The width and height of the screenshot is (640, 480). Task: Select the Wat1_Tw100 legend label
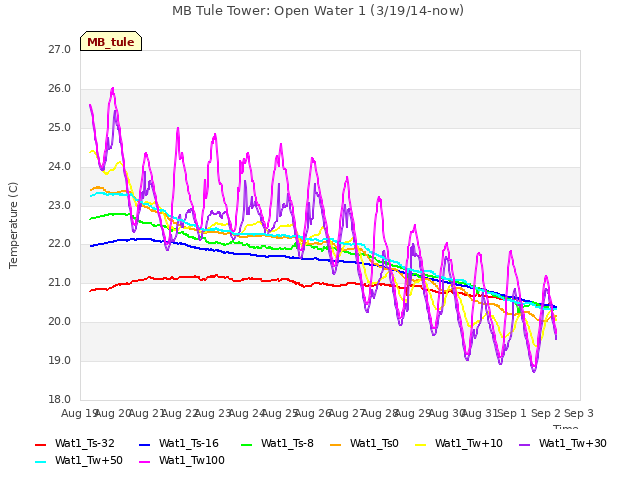click(x=192, y=460)
